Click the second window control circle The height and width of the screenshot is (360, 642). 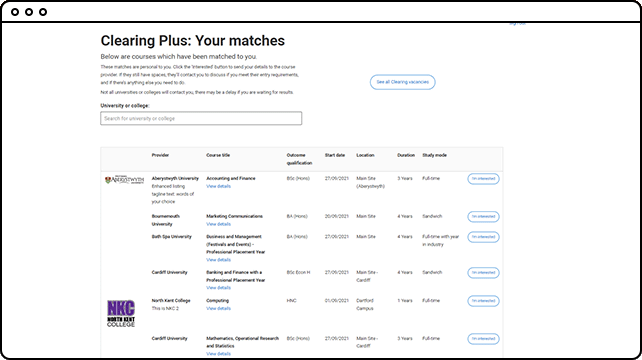click(x=29, y=12)
